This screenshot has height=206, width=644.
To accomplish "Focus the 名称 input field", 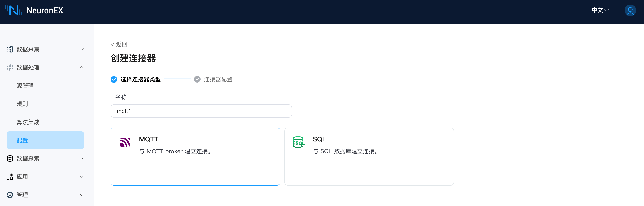I will tap(201, 111).
